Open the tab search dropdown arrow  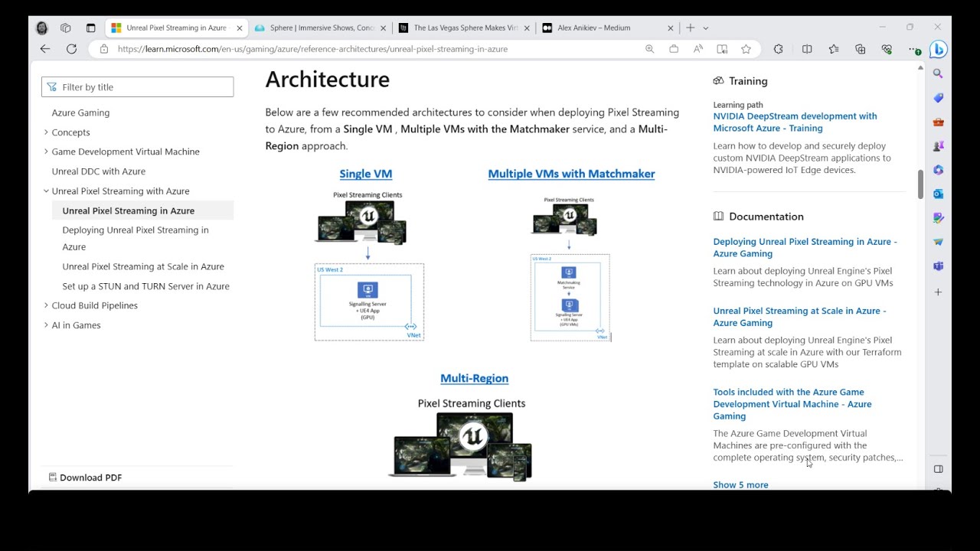[x=706, y=28]
